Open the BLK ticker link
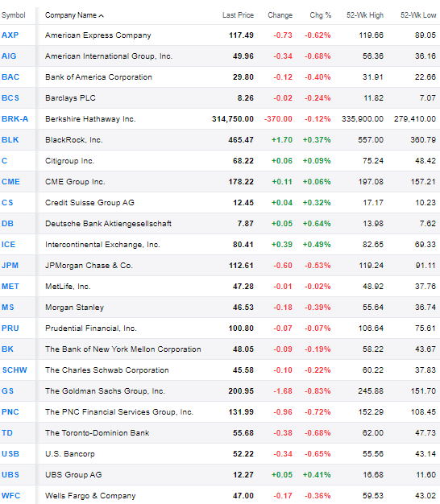Image resolution: width=440 pixels, height=504 pixels. point(10,139)
